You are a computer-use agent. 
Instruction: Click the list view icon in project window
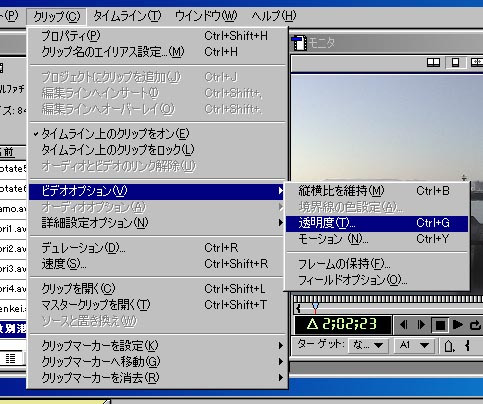point(10,359)
